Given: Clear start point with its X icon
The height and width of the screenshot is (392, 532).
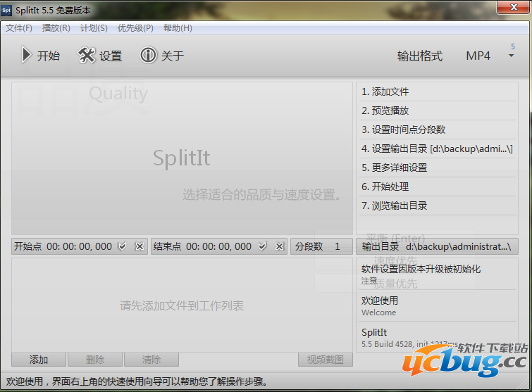Looking at the screenshot, I should (139, 246).
